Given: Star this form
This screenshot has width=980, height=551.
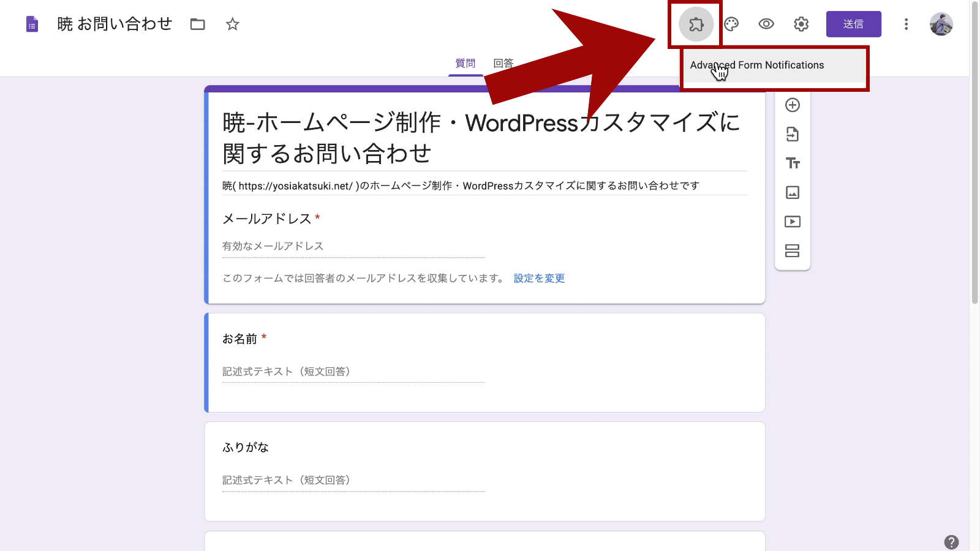Looking at the screenshot, I should click(232, 24).
